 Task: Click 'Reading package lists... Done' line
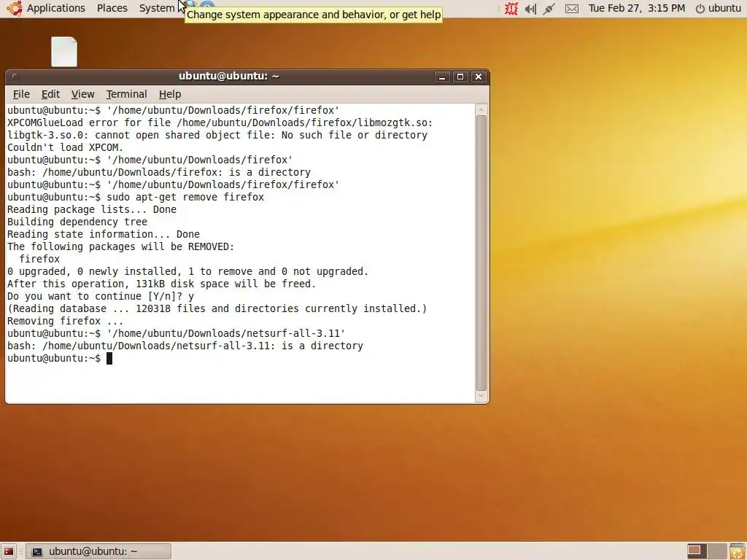[x=91, y=209]
